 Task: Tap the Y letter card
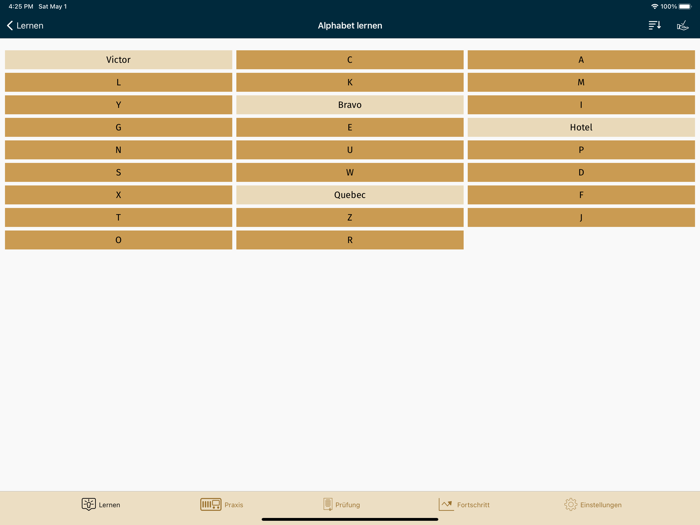click(118, 104)
